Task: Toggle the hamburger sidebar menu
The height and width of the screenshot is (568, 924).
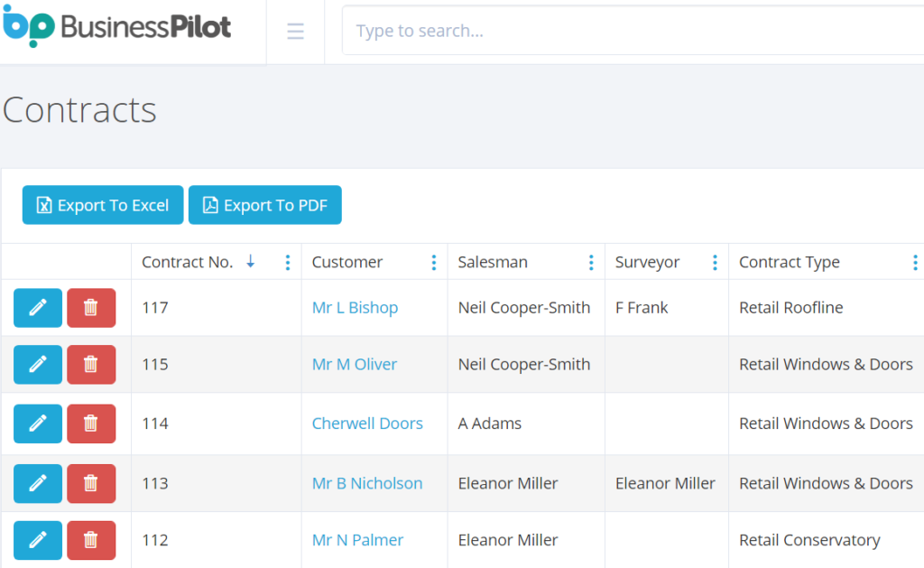Action: (295, 31)
